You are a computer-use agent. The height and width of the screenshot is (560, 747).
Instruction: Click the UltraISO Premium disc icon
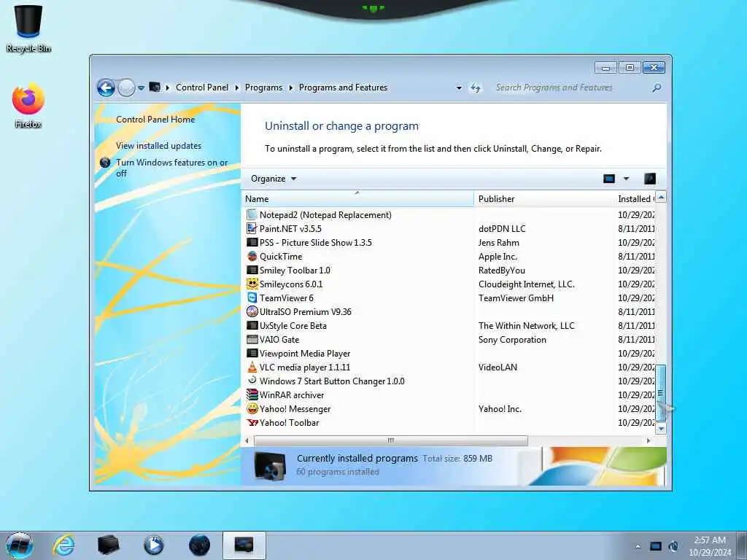(x=252, y=311)
